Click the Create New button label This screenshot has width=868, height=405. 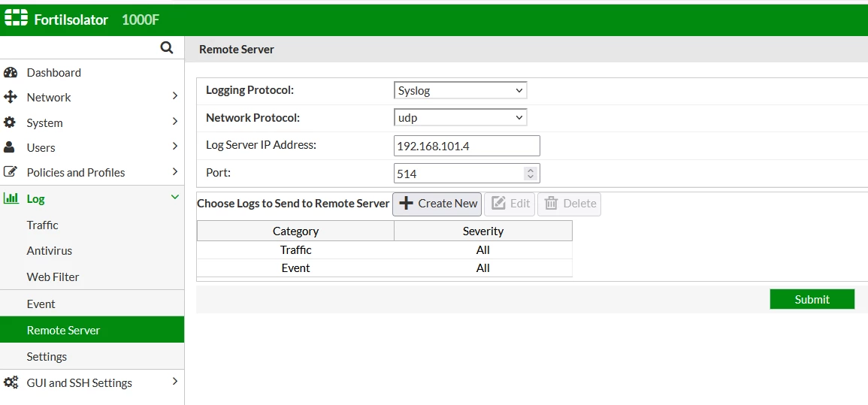tap(448, 204)
